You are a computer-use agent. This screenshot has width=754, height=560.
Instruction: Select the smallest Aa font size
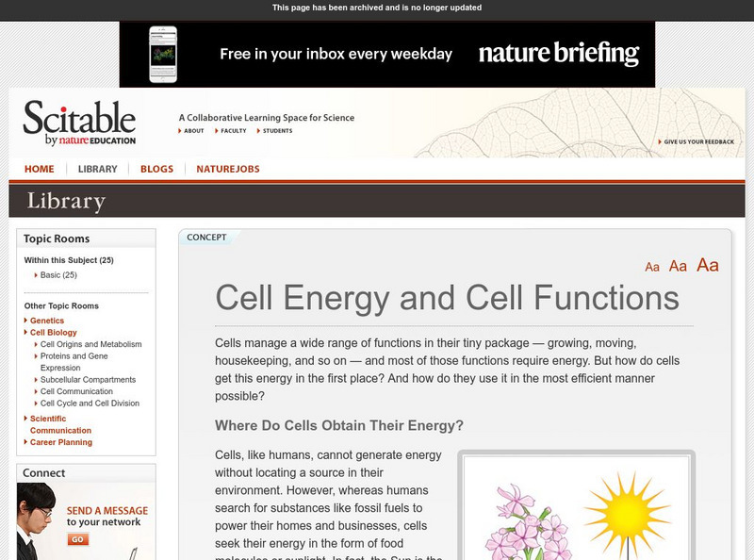coord(652,268)
